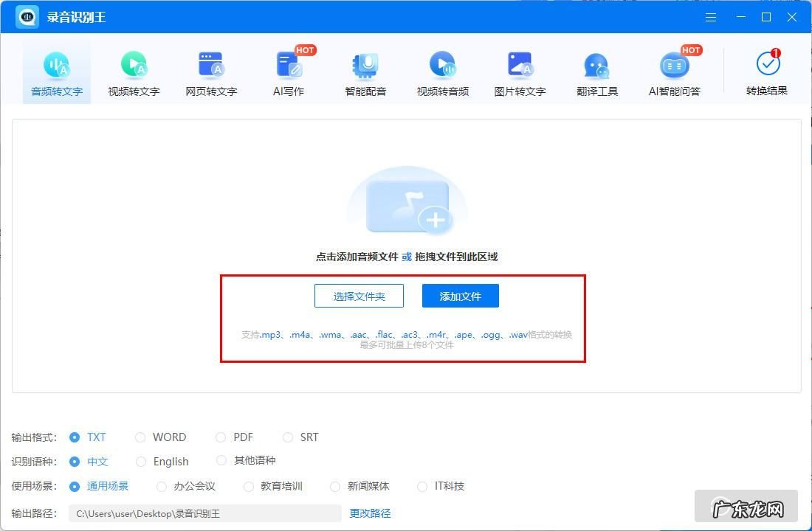This screenshot has height=531, width=812.
Task: Set recognition language to English
Action: (x=140, y=462)
